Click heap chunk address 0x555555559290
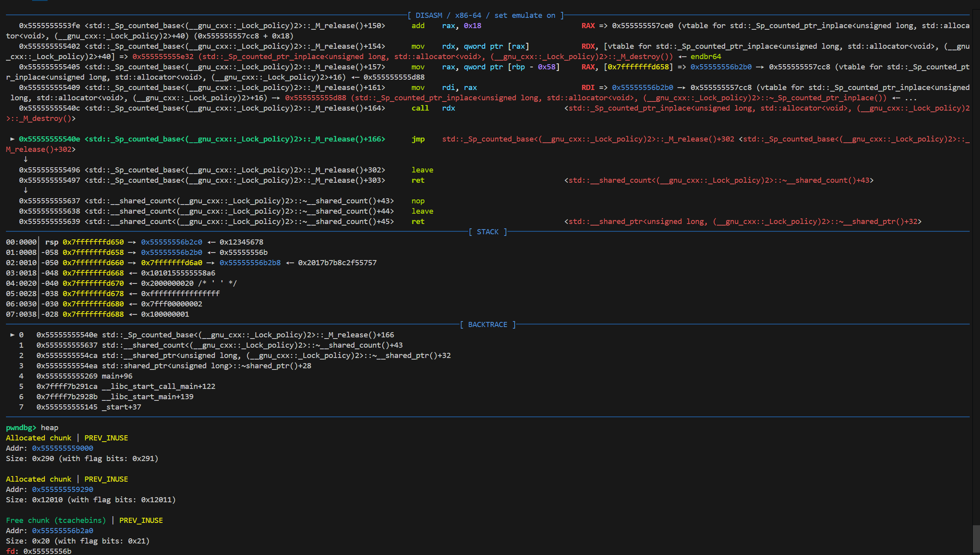Screen dimensions: 980x555 coord(63,490)
